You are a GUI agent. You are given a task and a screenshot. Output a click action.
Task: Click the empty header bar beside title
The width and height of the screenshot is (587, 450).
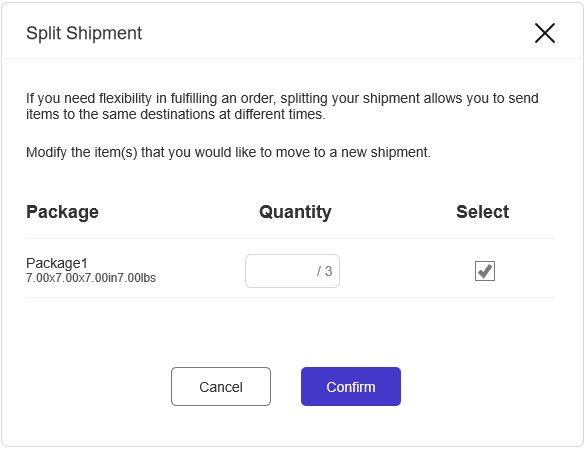coord(337,33)
